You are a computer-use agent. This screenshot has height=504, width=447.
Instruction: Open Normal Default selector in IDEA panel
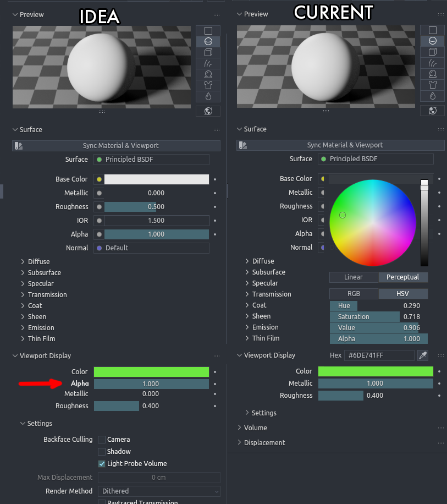coord(151,248)
